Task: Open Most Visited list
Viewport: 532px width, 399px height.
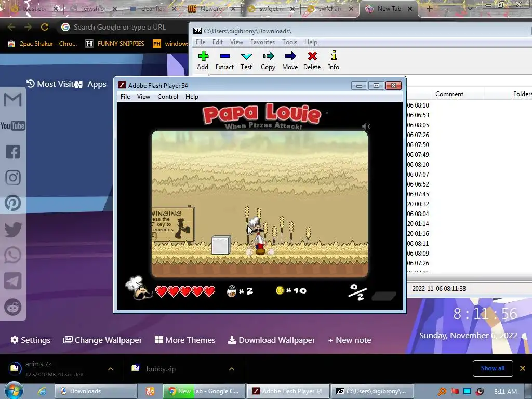Action: tap(50, 84)
